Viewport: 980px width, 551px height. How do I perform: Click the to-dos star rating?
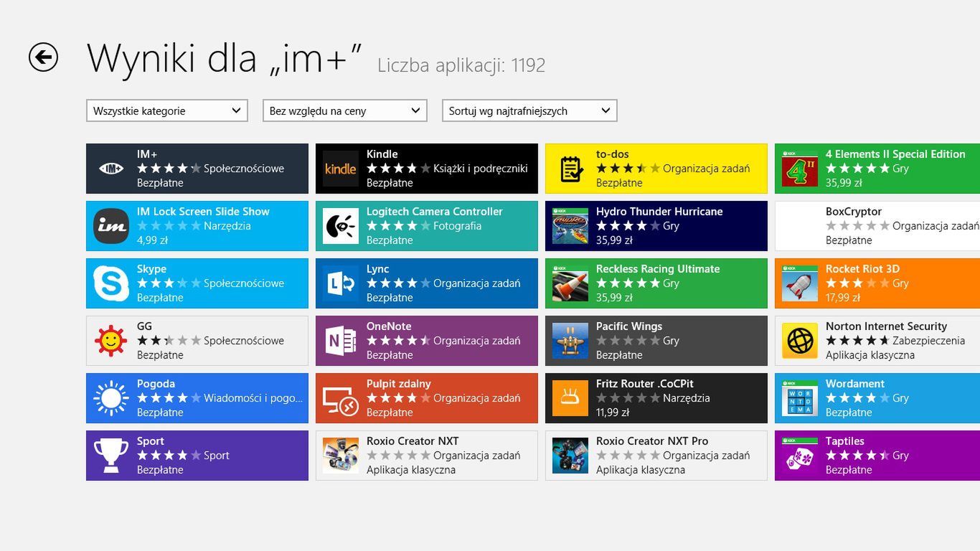(628, 169)
